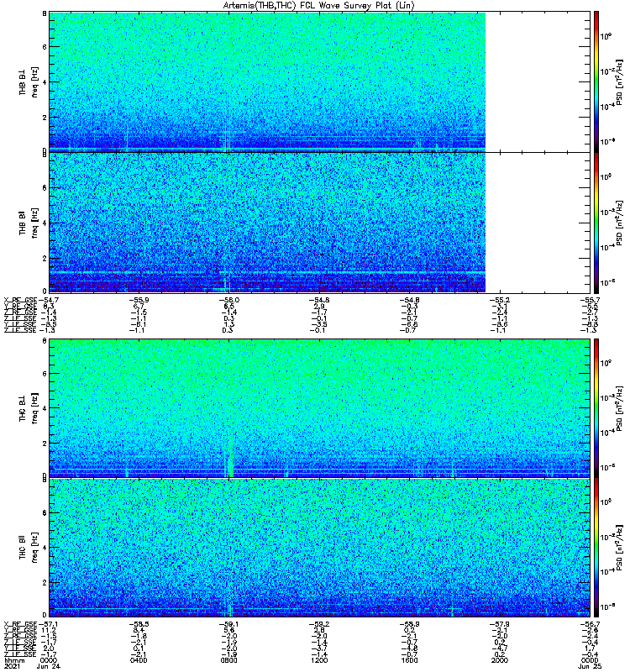
Task: Click the blank no-data area in THB B-perp panel
Action: pyautogui.click(x=538, y=81)
